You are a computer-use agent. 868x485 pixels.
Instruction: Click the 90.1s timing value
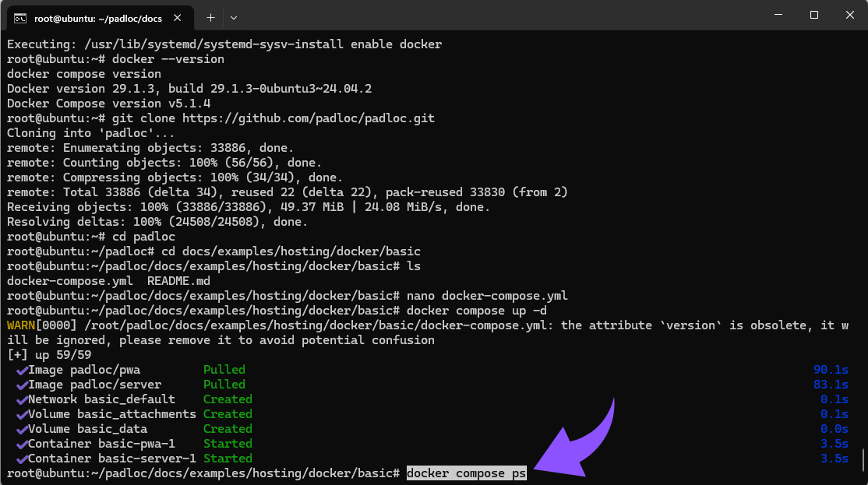831,370
